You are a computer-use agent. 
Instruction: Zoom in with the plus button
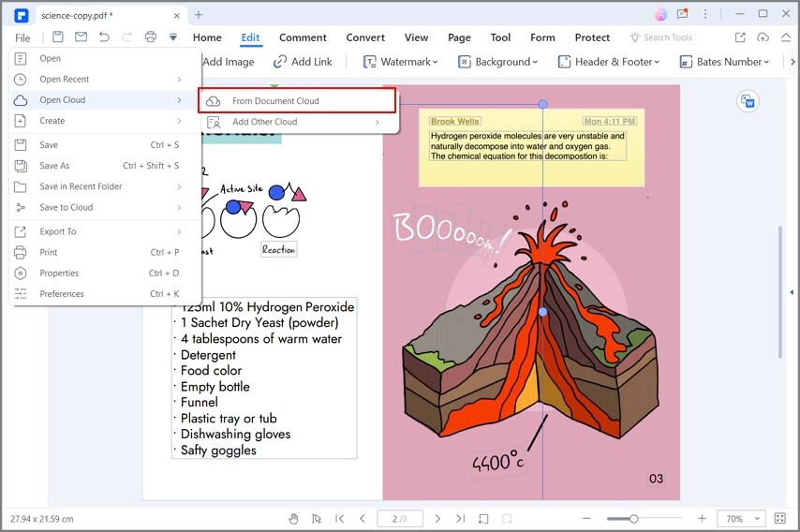point(702,519)
